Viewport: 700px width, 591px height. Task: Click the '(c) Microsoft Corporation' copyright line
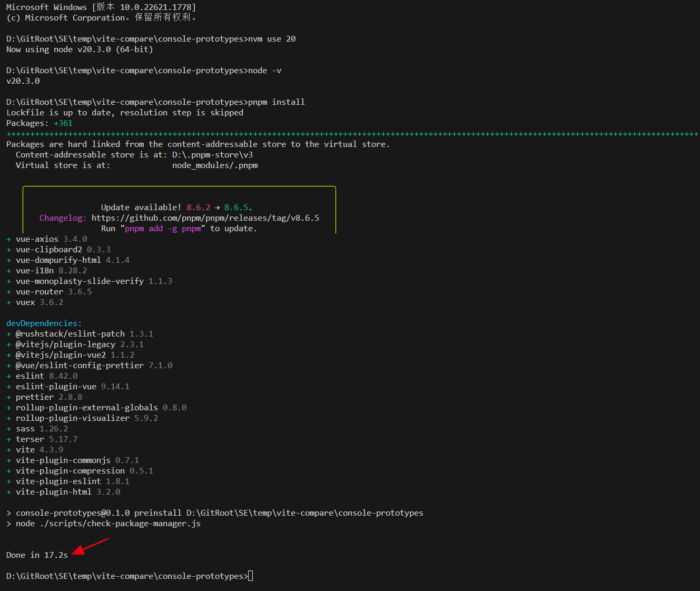[x=103, y=18]
